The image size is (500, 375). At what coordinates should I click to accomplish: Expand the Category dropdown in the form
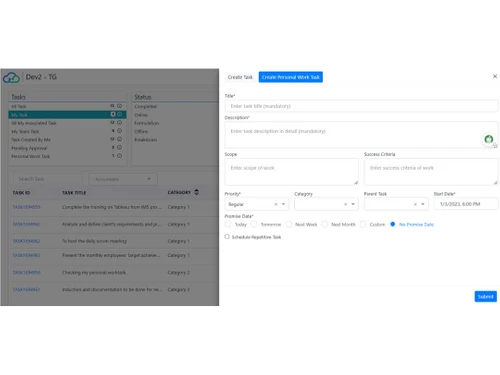click(x=353, y=204)
